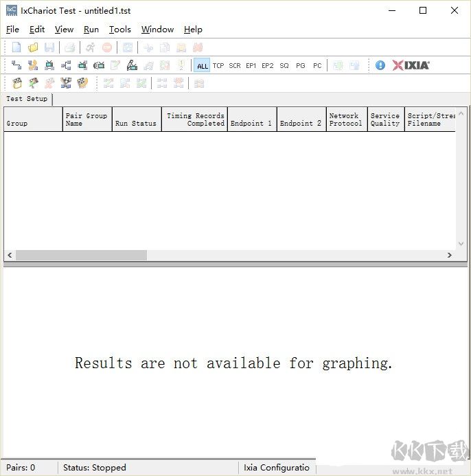
Task: Open the File menu
Action: 12,30
